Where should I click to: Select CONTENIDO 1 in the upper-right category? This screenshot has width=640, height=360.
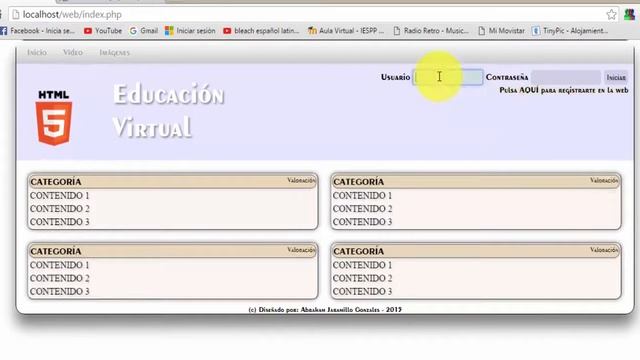(x=362, y=196)
